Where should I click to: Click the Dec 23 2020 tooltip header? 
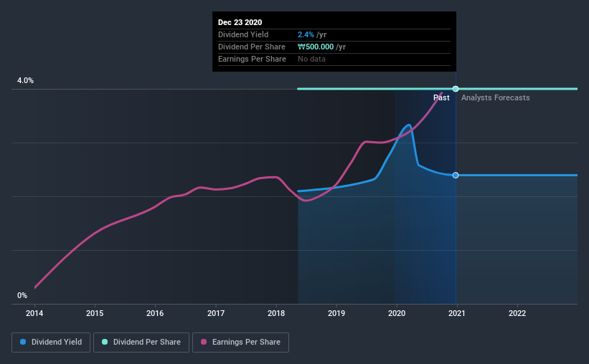(x=240, y=22)
